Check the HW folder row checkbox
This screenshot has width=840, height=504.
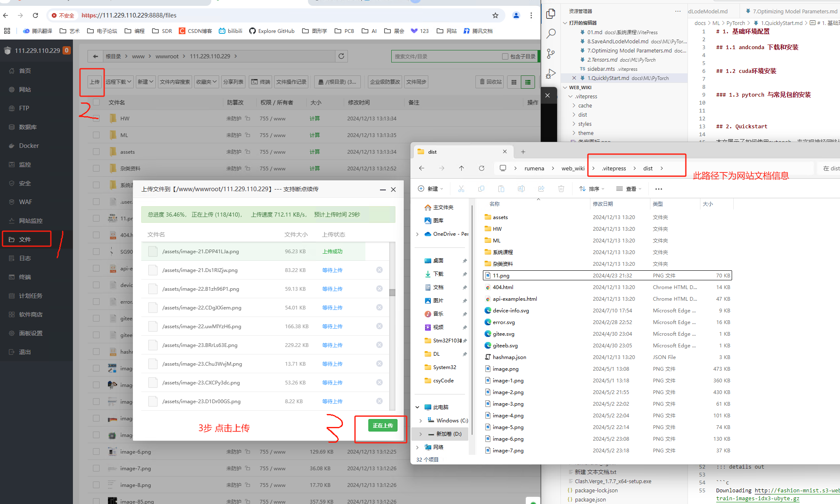96,118
